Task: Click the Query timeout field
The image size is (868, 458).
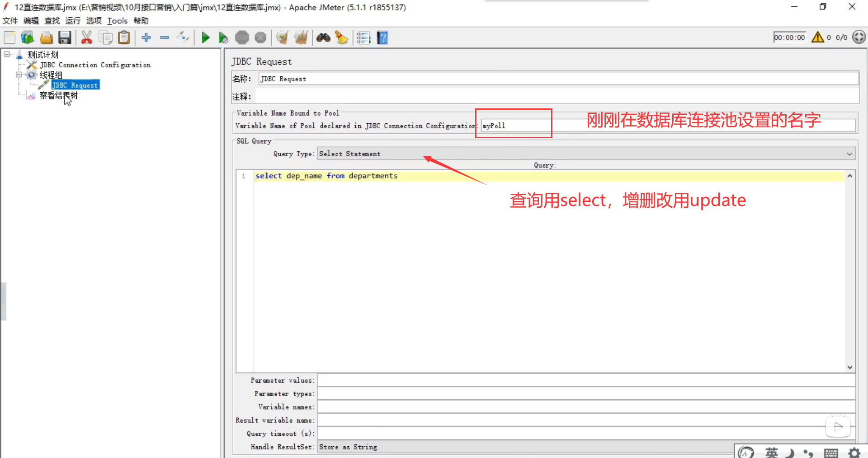Action: pos(586,434)
